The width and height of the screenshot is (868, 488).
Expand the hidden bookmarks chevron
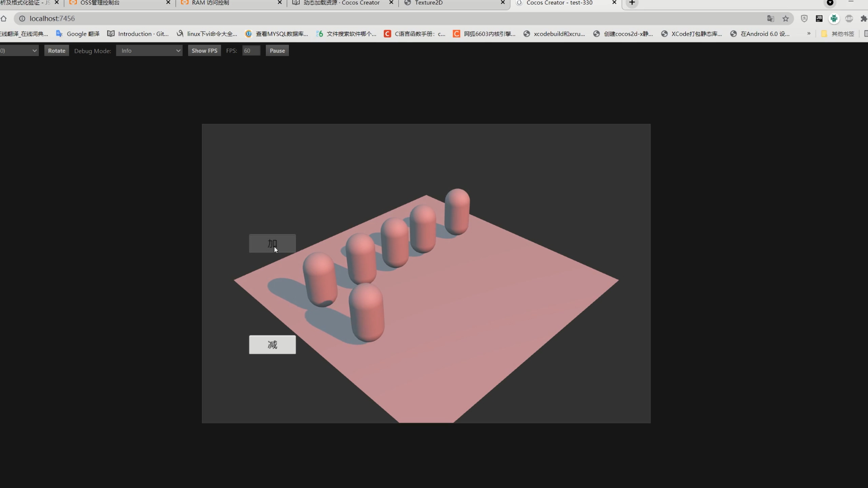809,34
